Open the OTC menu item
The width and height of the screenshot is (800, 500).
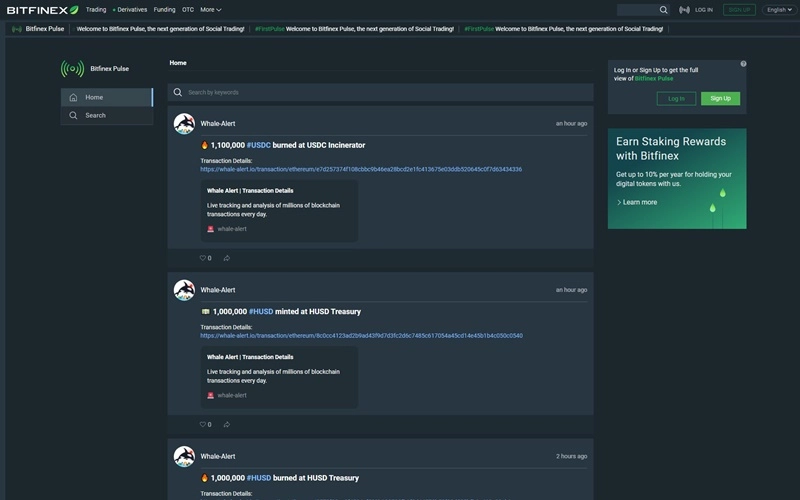tap(188, 10)
